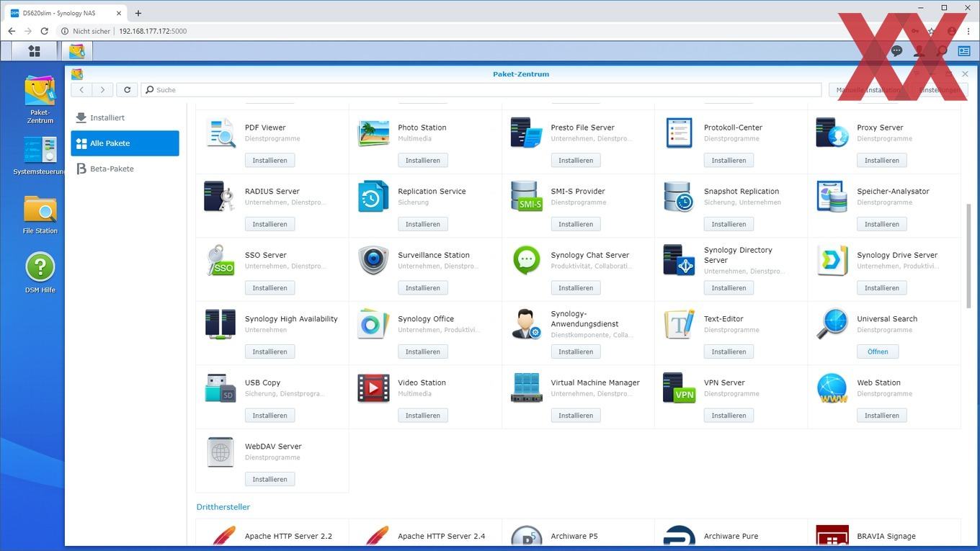Open Paket-Zentrum desktop shortcut

(x=40, y=99)
